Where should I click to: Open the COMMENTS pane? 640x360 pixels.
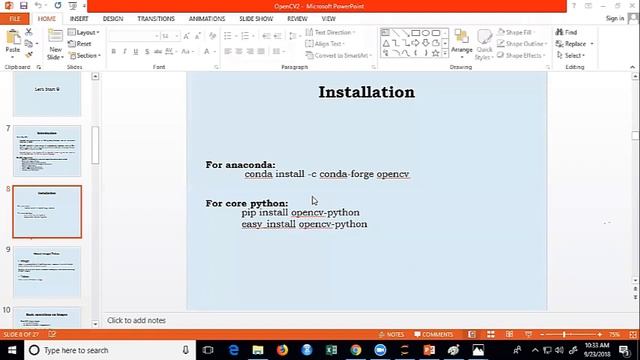pos(433,334)
